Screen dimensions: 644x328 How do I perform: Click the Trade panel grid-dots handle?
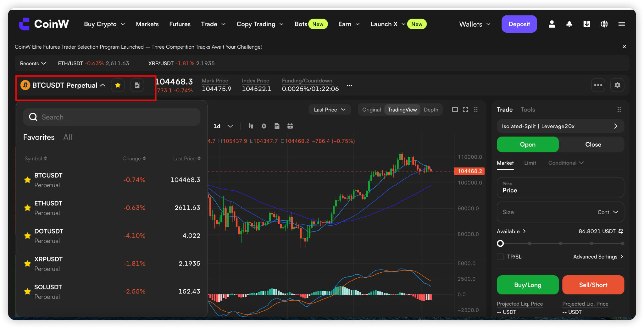(x=619, y=110)
